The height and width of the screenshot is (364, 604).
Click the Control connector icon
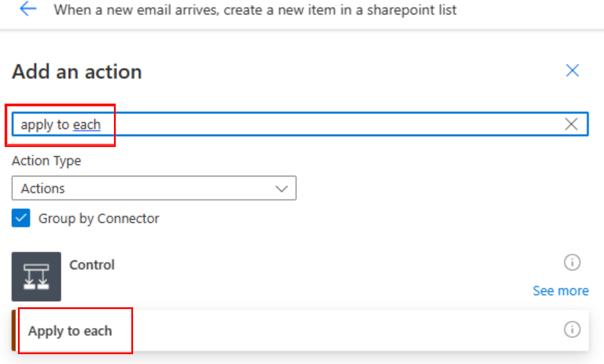[36, 277]
